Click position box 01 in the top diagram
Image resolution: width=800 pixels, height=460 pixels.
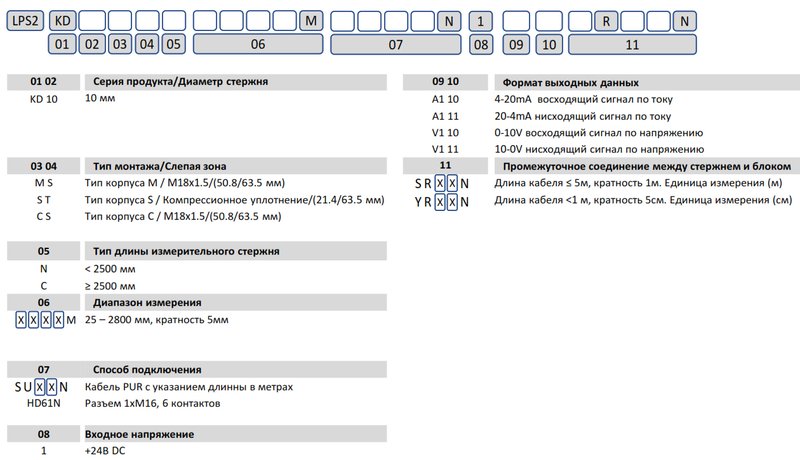62,44
